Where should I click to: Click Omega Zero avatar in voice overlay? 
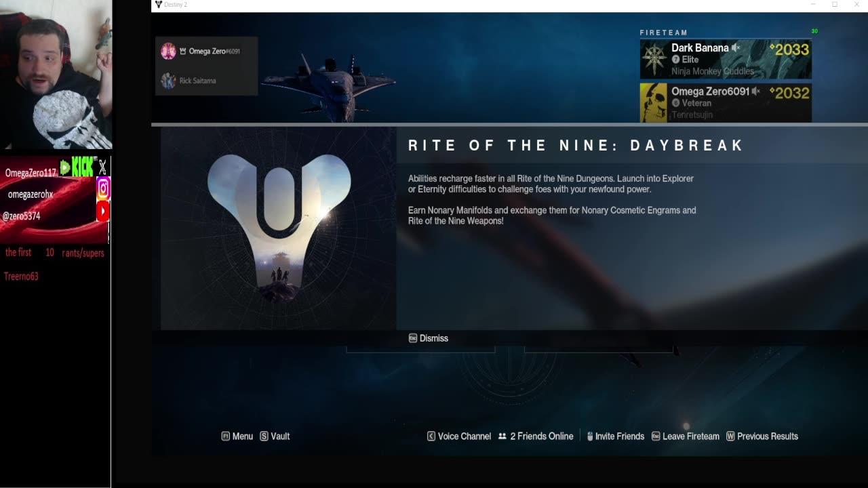[x=168, y=51]
